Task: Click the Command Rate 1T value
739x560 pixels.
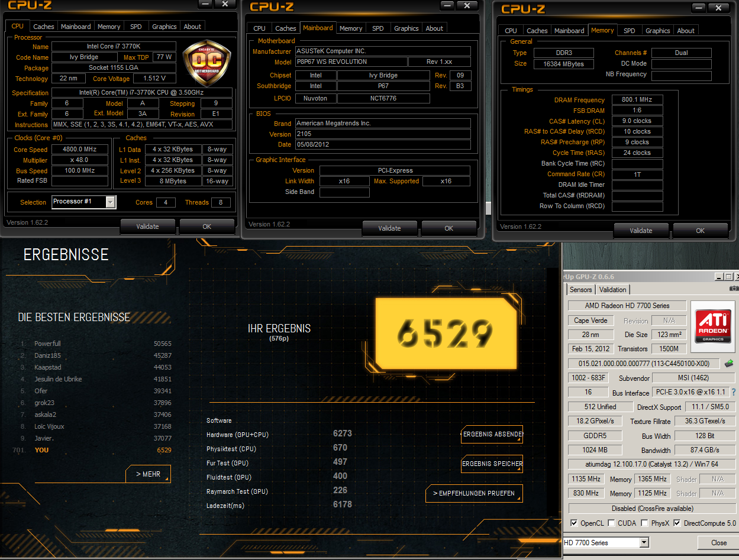Action: pyautogui.click(x=637, y=174)
